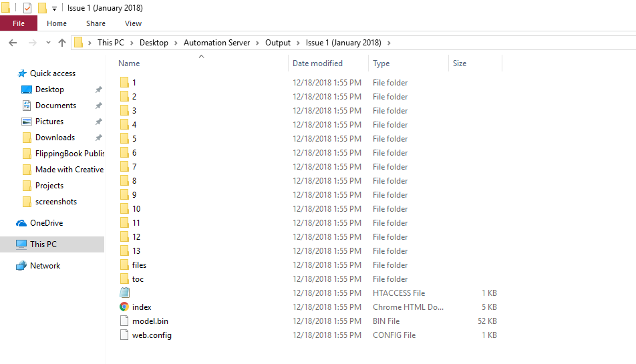Select folder icon of folder 11
This screenshot has height=364, width=636.
tap(124, 222)
